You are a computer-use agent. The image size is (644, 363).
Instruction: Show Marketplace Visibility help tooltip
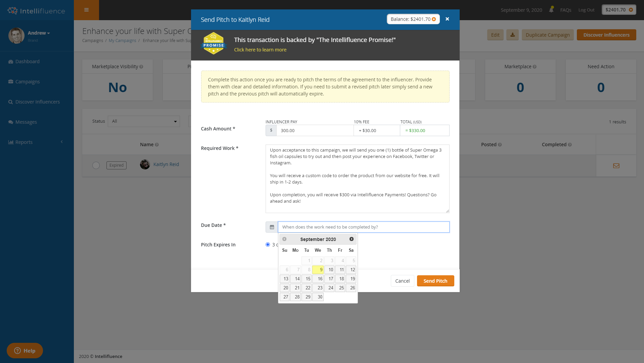coord(141,67)
